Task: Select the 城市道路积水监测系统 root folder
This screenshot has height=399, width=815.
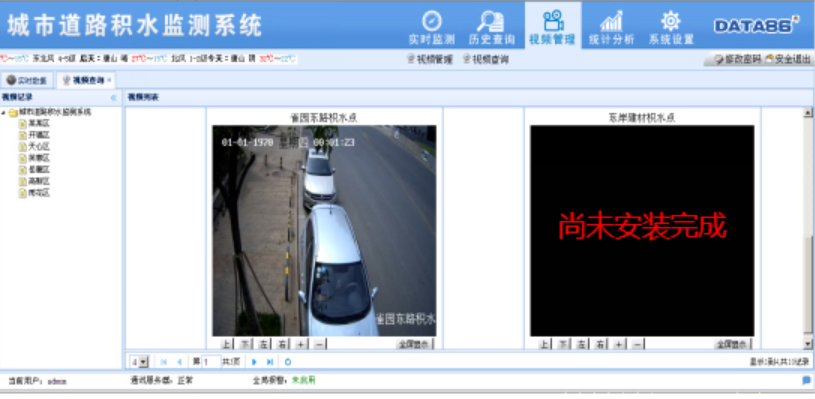Action: [49, 112]
